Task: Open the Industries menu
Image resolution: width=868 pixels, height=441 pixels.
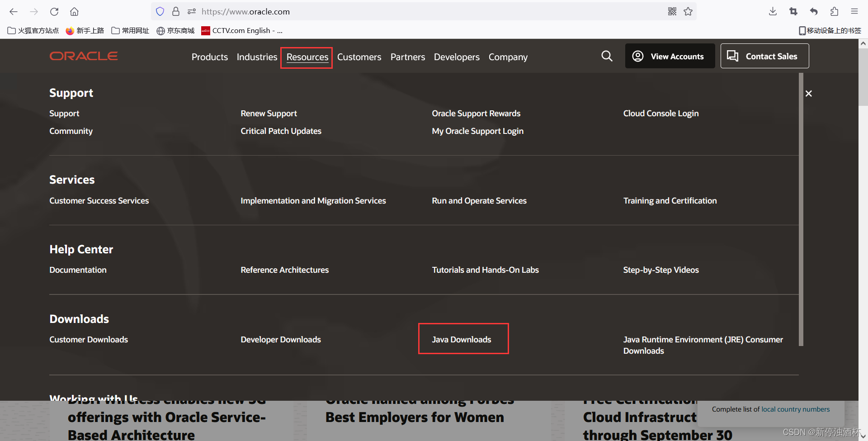Action: (x=257, y=57)
